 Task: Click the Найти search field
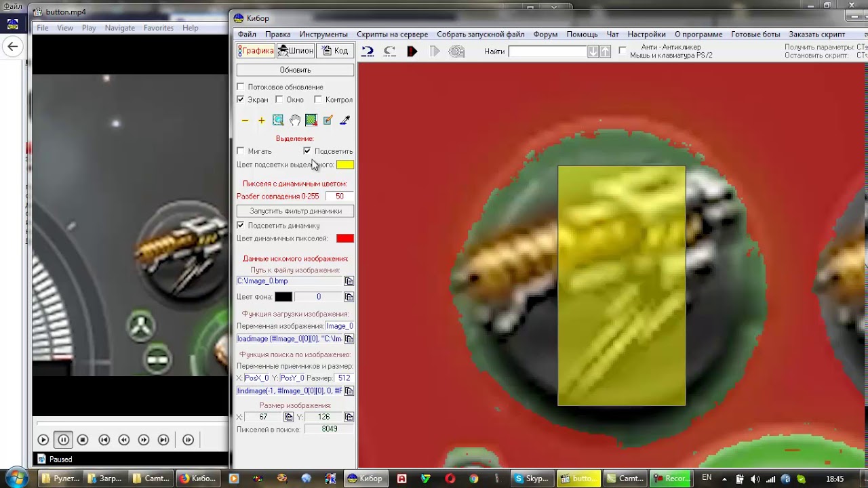tap(547, 52)
